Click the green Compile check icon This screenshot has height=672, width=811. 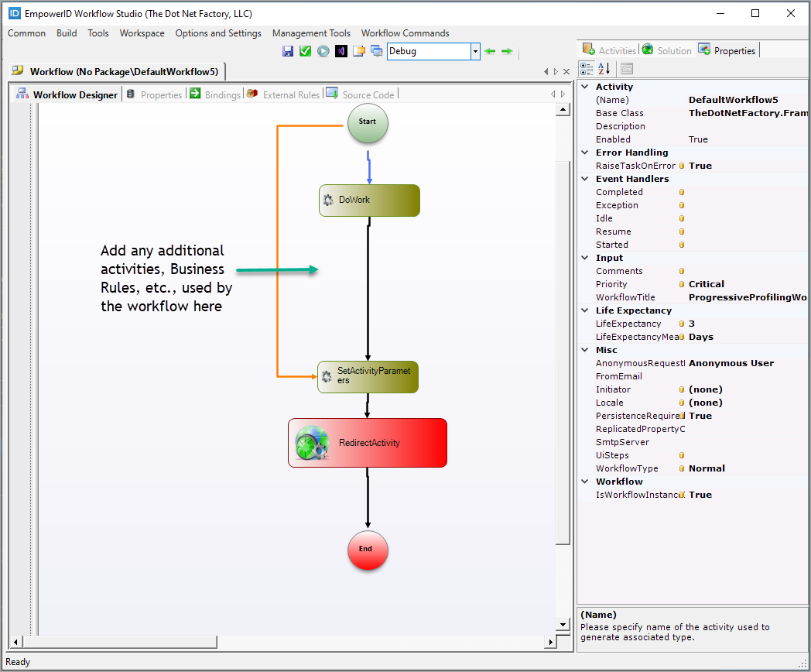click(x=305, y=51)
